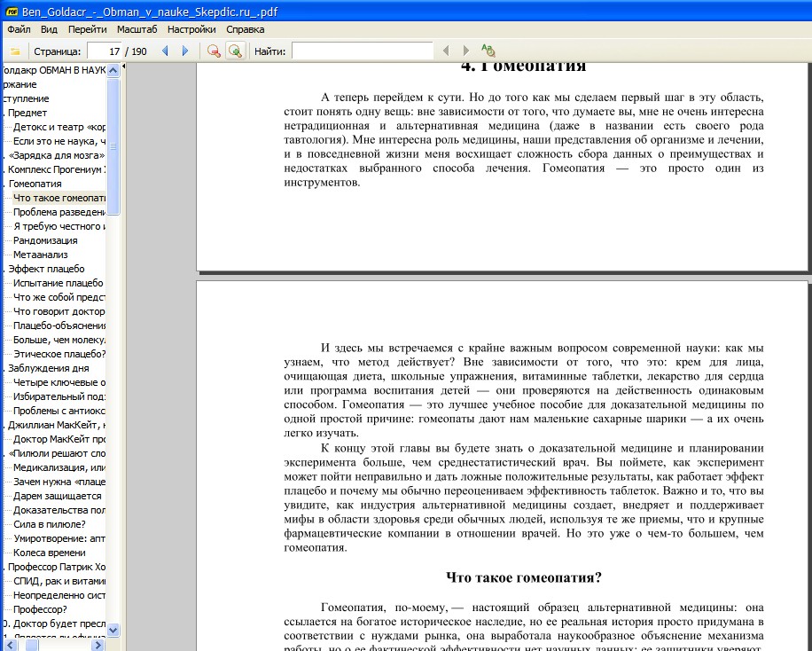This screenshot has height=651, width=812.
Task: Open the Файл menu
Action: tap(19, 29)
